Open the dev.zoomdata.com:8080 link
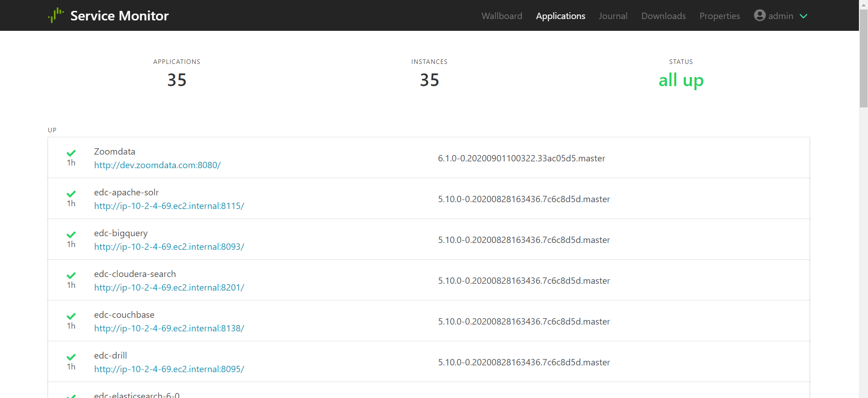The image size is (868, 398). tap(157, 165)
